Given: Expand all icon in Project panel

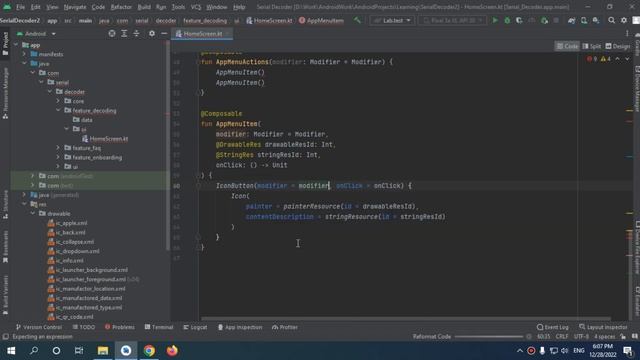Looking at the screenshot, I should coord(124,33).
